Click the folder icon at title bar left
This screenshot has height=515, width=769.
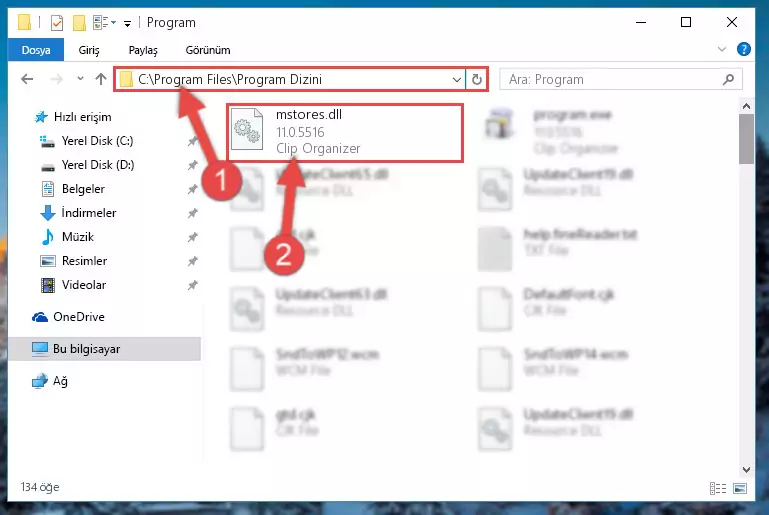25,23
